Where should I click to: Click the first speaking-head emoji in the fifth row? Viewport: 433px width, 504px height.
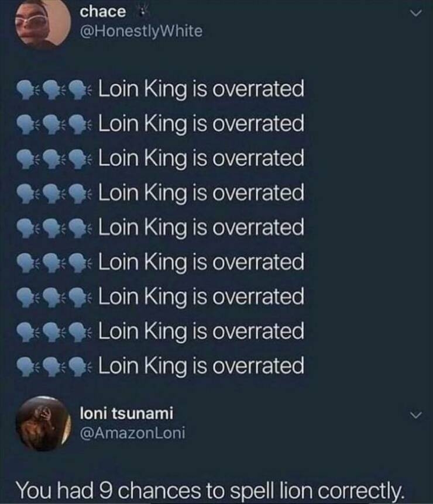29,228
